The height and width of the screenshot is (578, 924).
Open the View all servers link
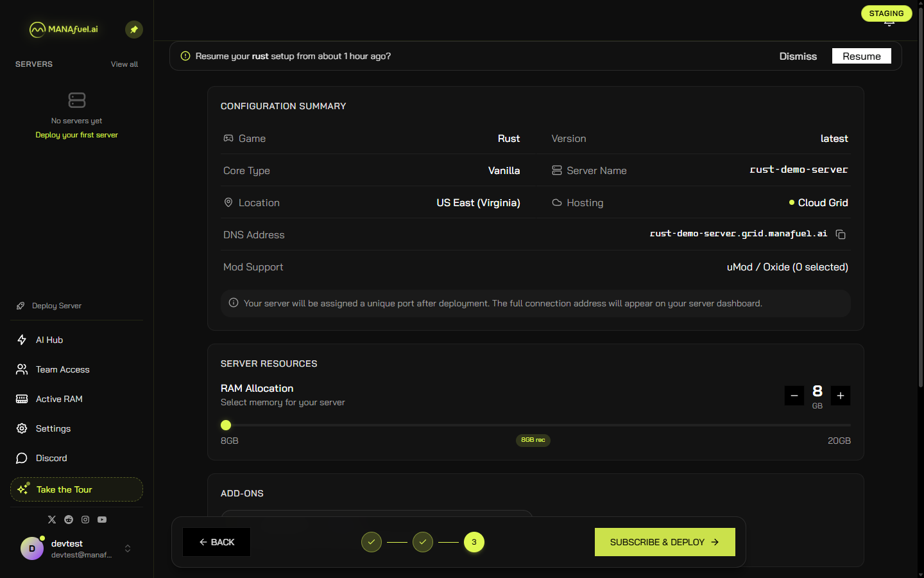[x=124, y=64]
